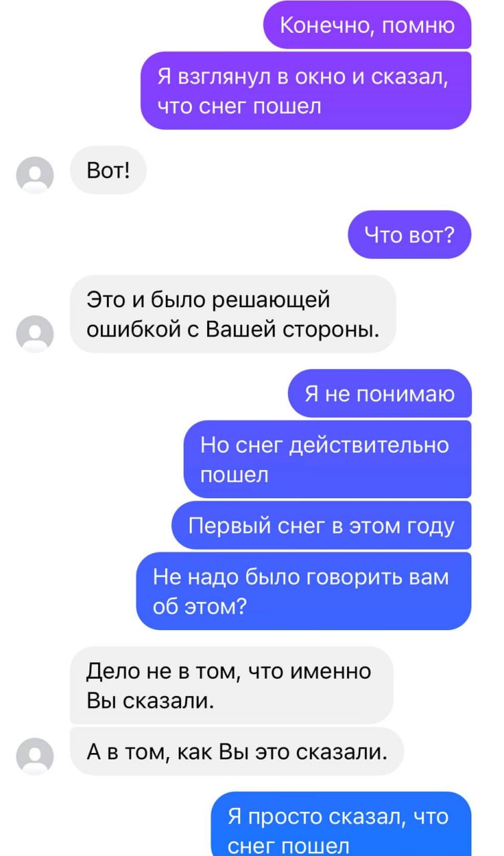Tap the 'Что вот?' message bubble
This screenshot has height=856, width=504.
410,235
